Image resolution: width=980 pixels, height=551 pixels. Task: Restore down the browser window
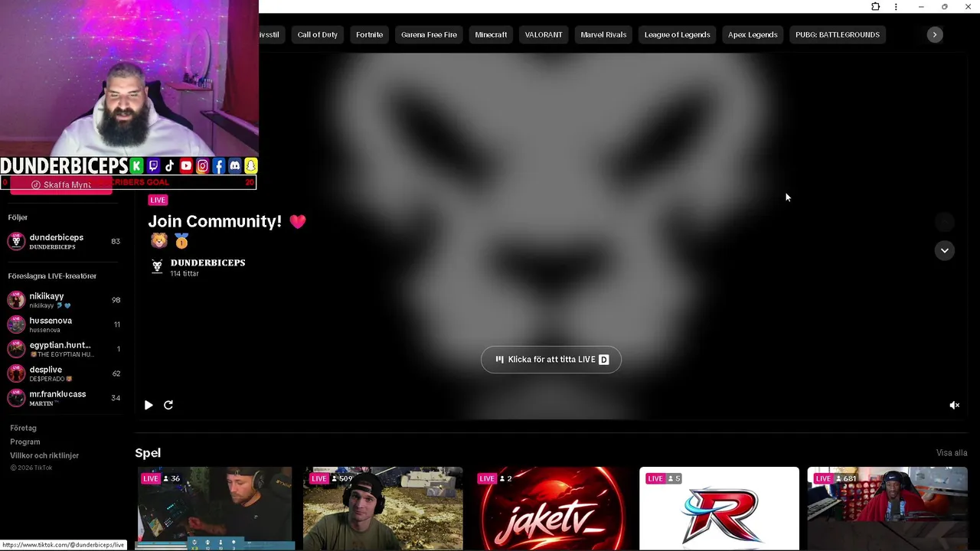(945, 7)
